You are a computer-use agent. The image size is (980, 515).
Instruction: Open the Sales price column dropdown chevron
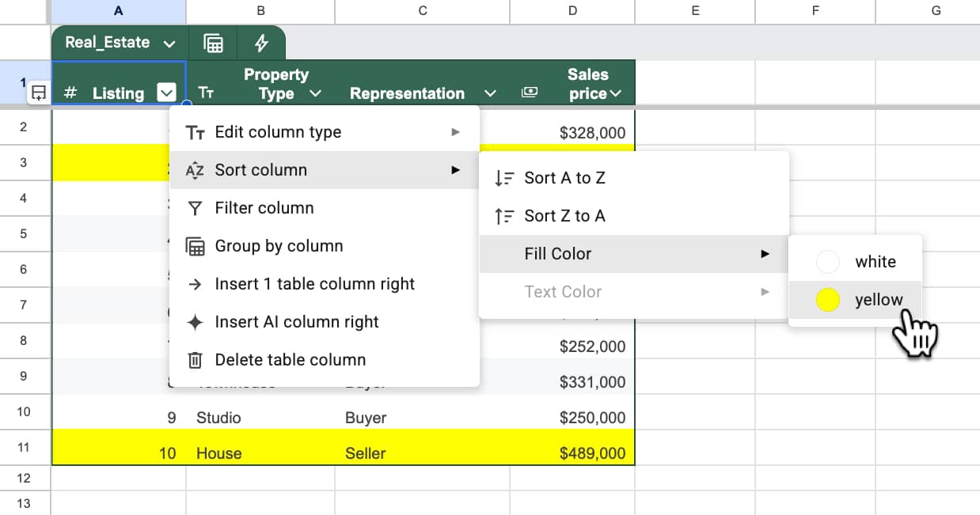(x=616, y=93)
